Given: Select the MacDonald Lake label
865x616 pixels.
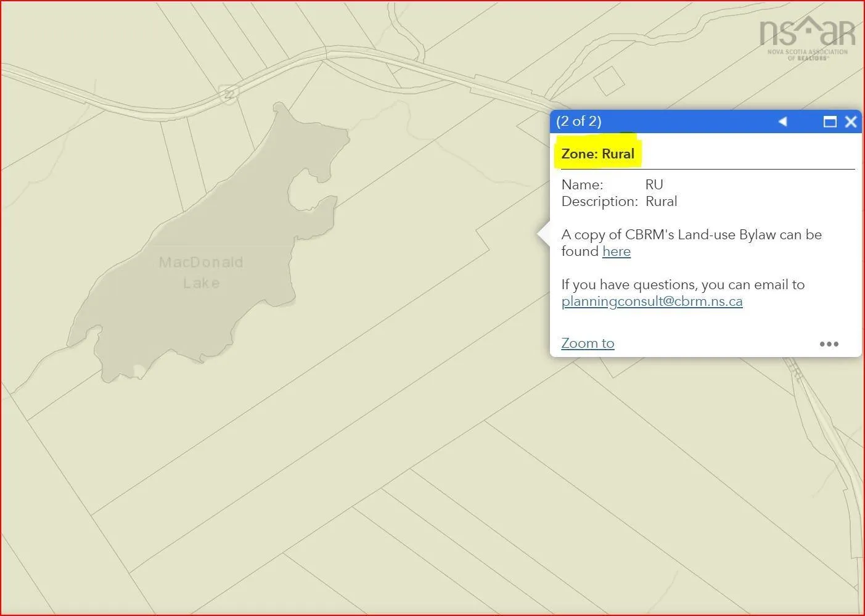Looking at the screenshot, I should (x=201, y=272).
